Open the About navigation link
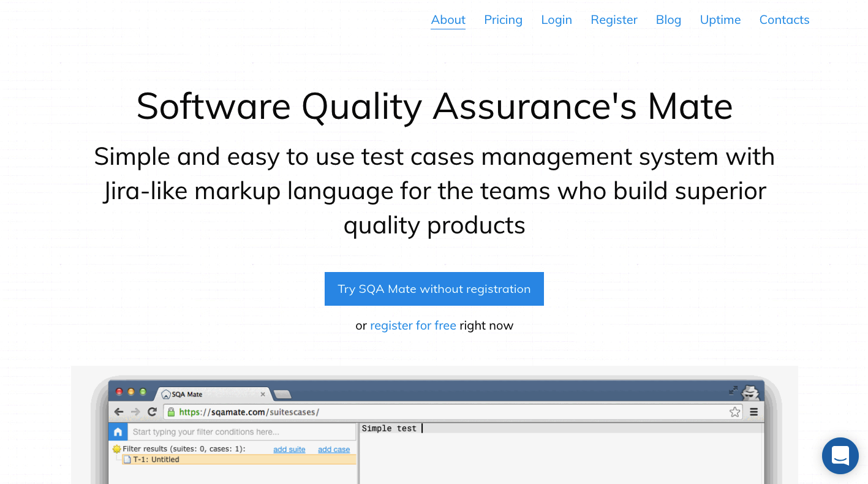The width and height of the screenshot is (868, 484). (x=448, y=20)
